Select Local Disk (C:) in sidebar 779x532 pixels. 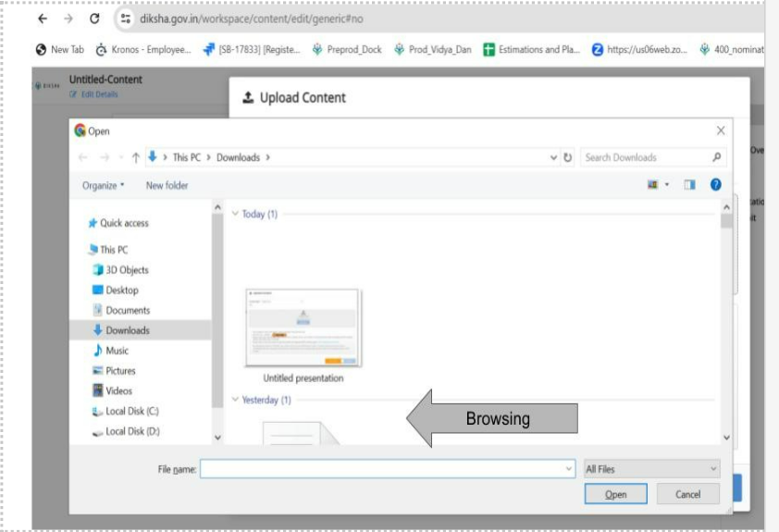tap(131, 411)
